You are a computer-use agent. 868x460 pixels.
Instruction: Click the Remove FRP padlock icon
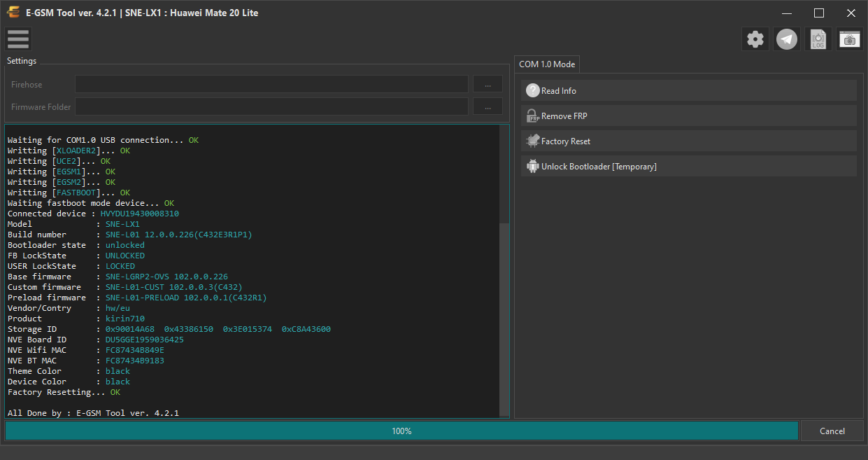533,116
